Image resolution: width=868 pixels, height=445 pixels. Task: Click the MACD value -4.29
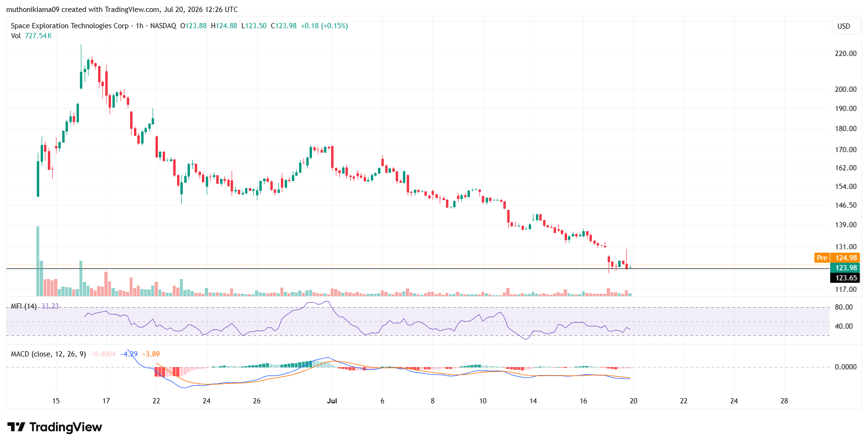tap(128, 354)
